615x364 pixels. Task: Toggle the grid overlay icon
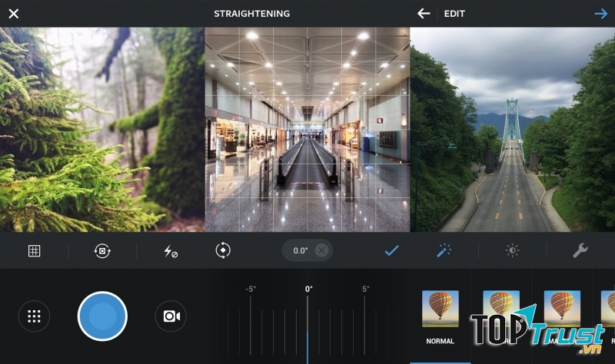point(34,251)
